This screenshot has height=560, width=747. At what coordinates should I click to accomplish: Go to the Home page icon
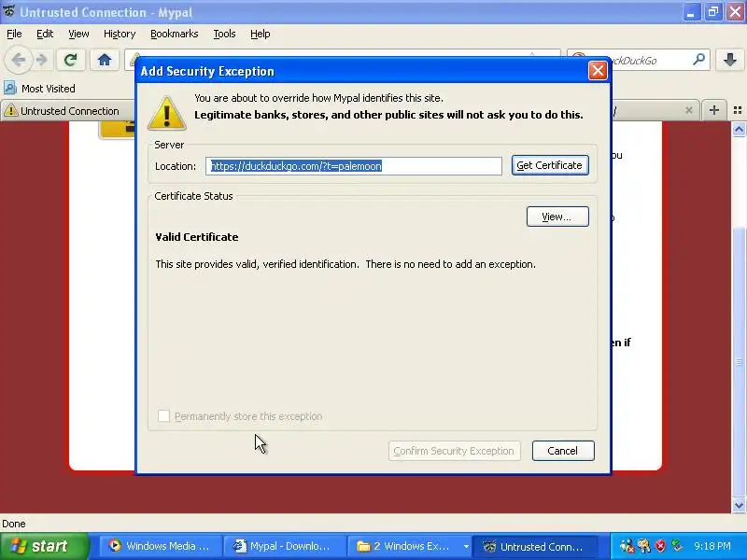pos(105,60)
